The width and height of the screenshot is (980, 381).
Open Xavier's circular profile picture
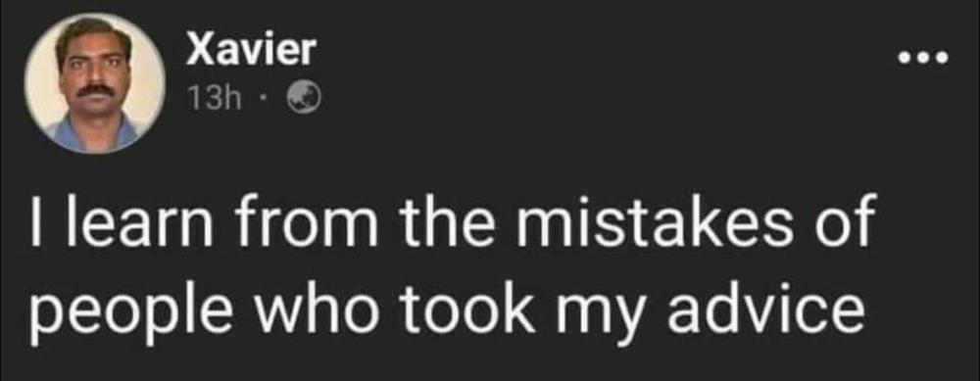(x=96, y=83)
